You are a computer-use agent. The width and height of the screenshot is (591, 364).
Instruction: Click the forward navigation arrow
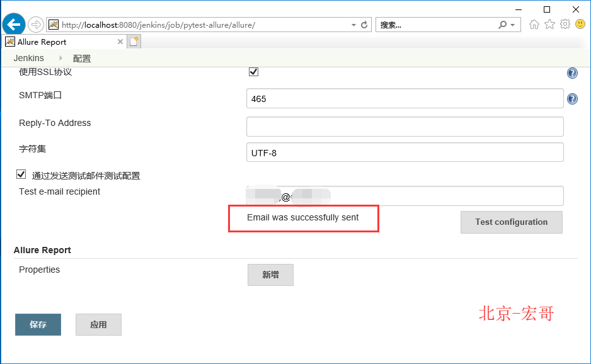coord(36,25)
